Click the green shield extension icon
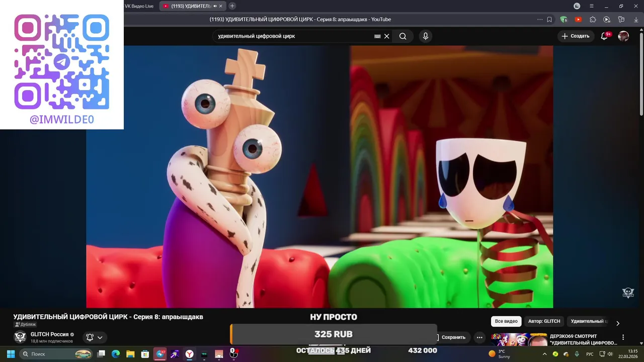Image resolution: width=644 pixels, height=362 pixels. pos(563,20)
